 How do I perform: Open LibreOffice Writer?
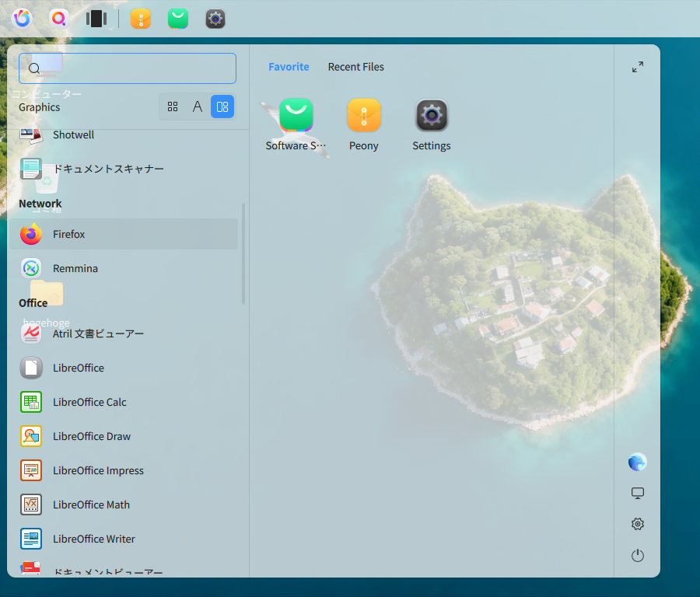click(x=123, y=539)
